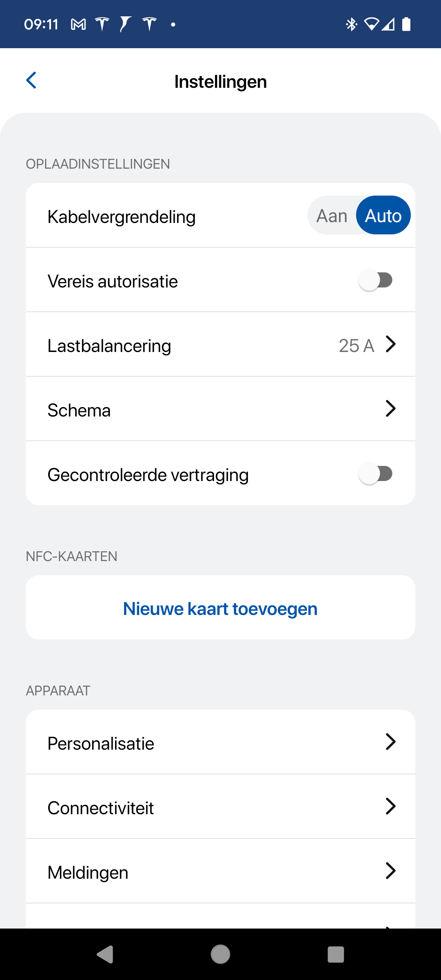The height and width of the screenshot is (980, 441).
Task: Open the Meldingen settings row
Action: pyautogui.click(x=220, y=871)
